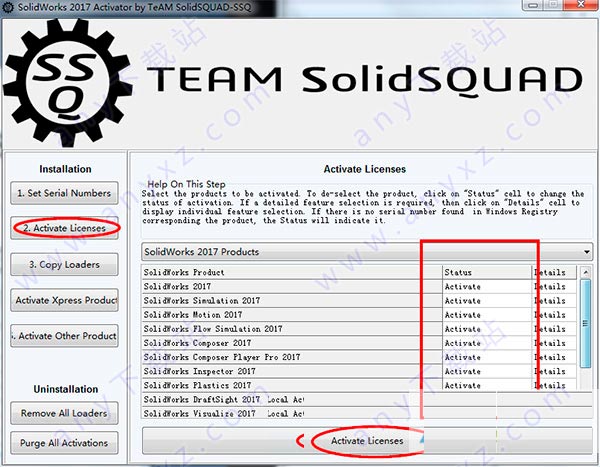Open Details for SolidWorks Inspector 2017
600x467 pixels.
click(x=554, y=372)
